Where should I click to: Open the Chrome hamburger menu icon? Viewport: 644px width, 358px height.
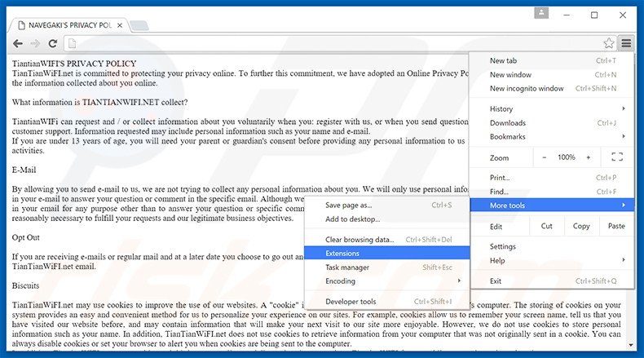[626, 43]
